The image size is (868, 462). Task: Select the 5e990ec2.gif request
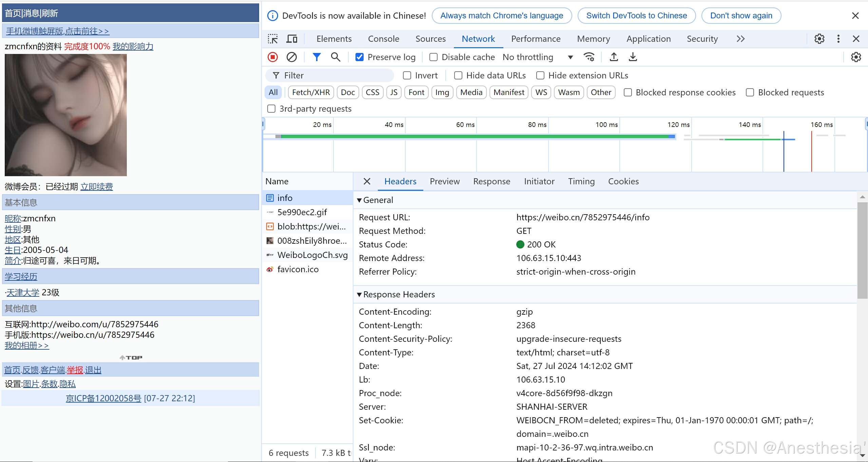(x=307, y=212)
